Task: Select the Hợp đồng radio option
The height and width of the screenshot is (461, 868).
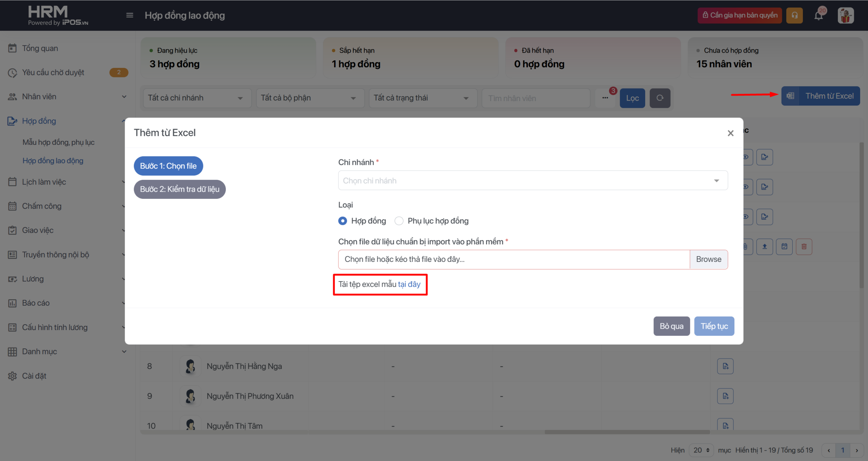Action: pyautogui.click(x=343, y=221)
